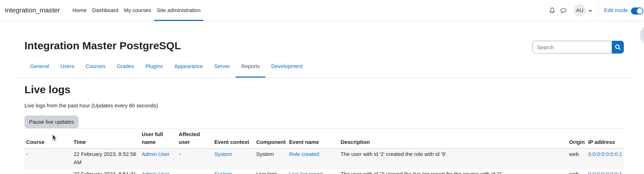Click System component cell in Role created row
Image resolution: width=644 pixels, height=174 pixels.
click(x=265, y=154)
